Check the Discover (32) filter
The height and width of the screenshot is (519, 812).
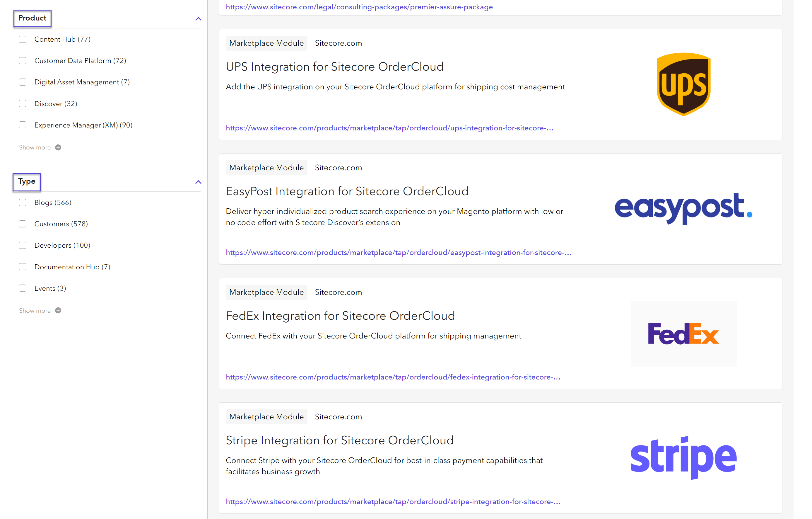point(23,104)
